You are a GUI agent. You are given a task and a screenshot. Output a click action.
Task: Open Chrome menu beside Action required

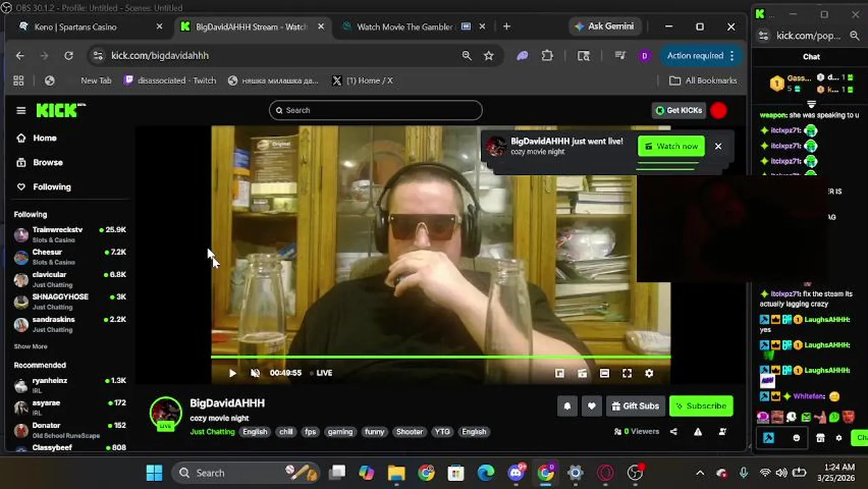tap(731, 56)
